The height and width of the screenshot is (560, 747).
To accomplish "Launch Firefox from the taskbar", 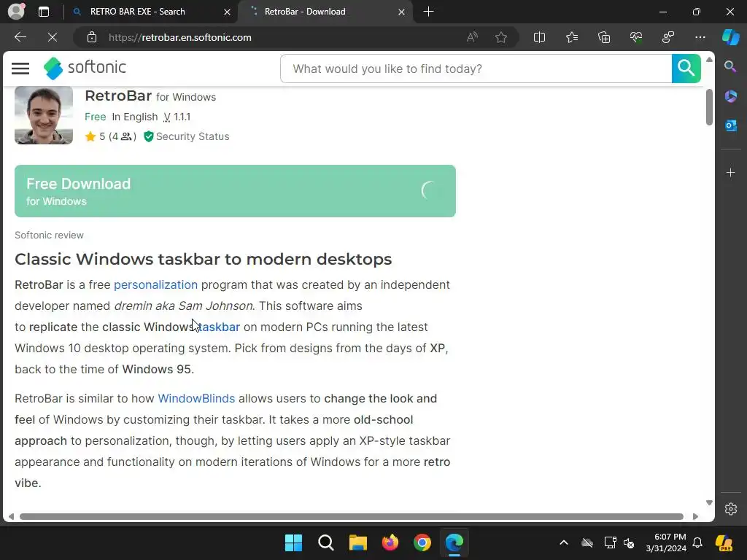I will tap(390, 542).
